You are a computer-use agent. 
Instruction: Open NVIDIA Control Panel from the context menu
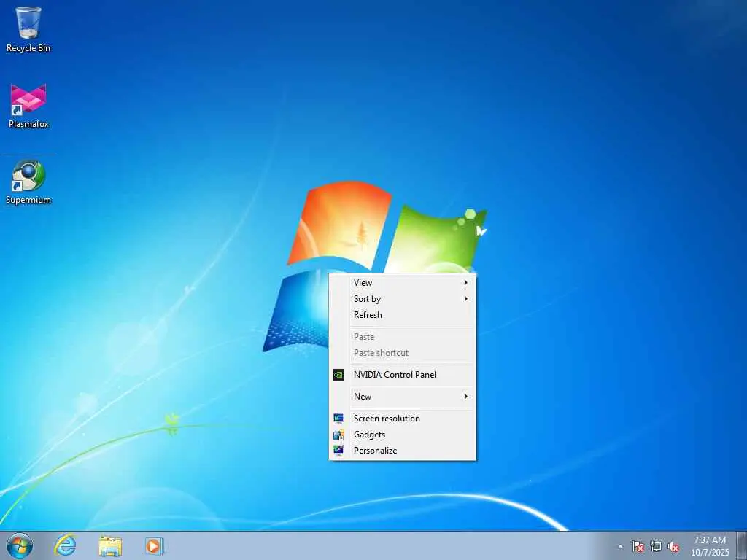click(402, 374)
